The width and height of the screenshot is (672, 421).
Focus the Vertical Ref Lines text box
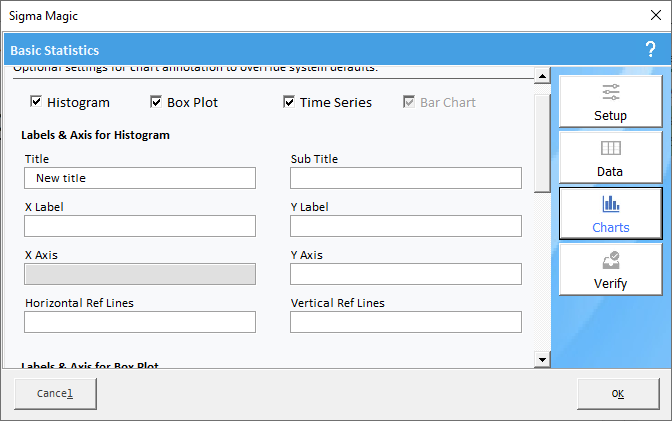tap(406, 322)
